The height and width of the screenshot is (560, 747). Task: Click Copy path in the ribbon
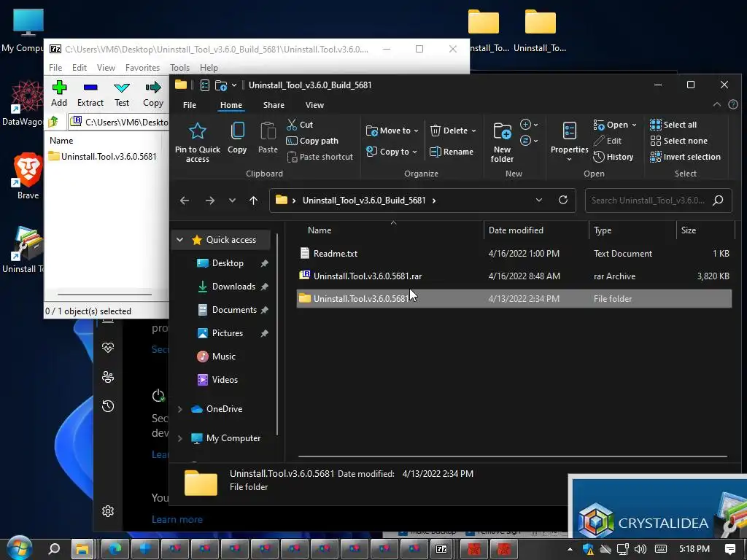click(312, 141)
